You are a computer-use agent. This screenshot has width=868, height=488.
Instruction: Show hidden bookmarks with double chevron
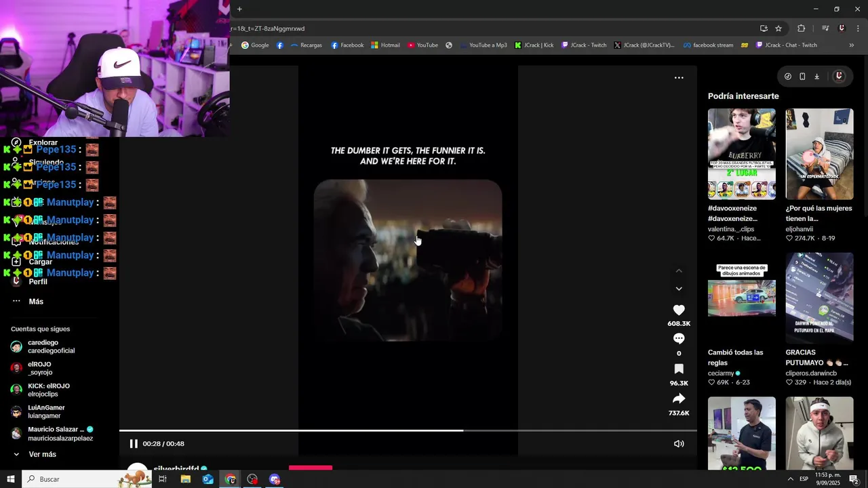852,45
